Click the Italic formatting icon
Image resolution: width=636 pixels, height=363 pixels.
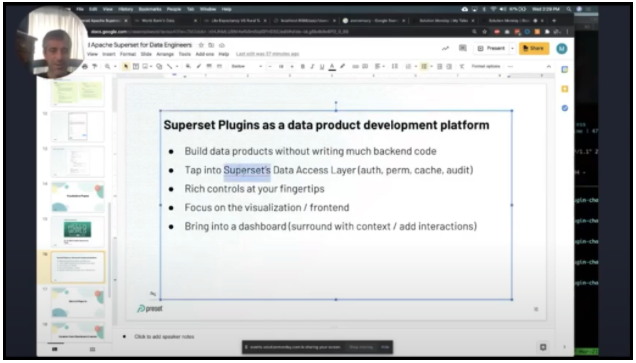312,67
